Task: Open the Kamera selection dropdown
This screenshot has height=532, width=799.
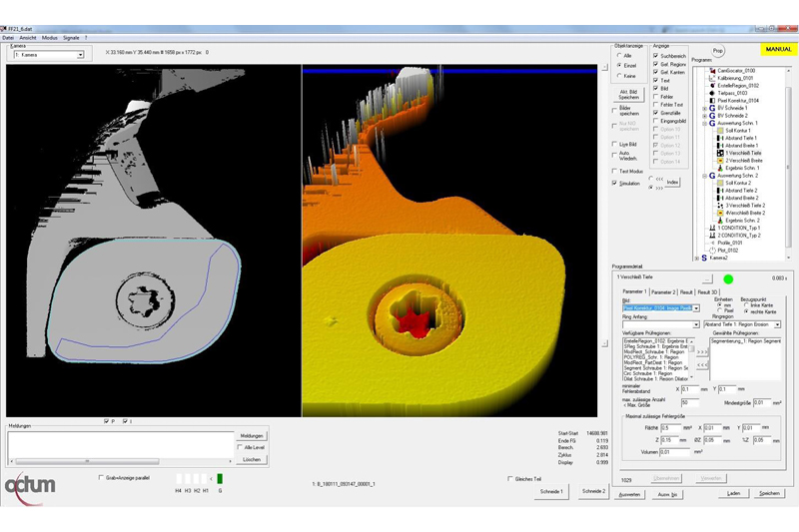Action: (80, 55)
